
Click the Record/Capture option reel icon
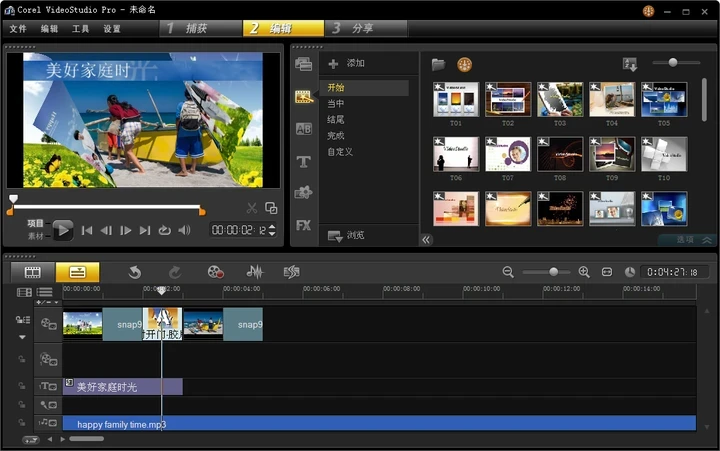215,271
